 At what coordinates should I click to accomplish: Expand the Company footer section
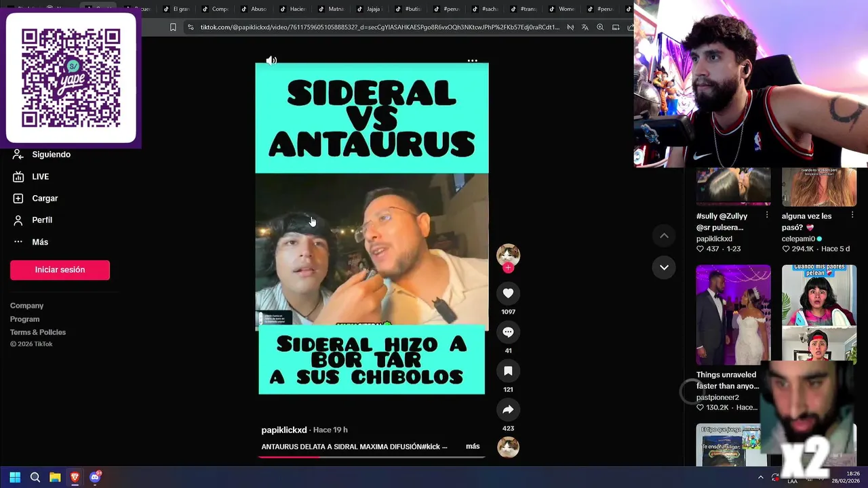pos(26,306)
